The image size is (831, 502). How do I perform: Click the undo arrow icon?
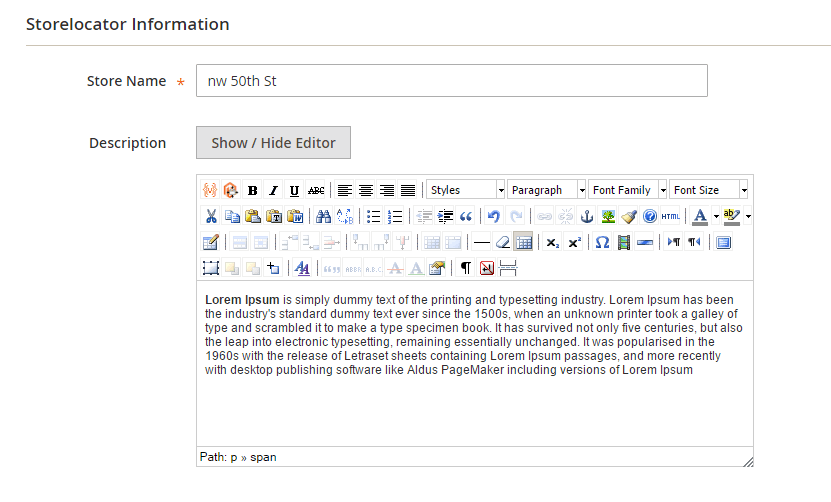click(494, 216)
